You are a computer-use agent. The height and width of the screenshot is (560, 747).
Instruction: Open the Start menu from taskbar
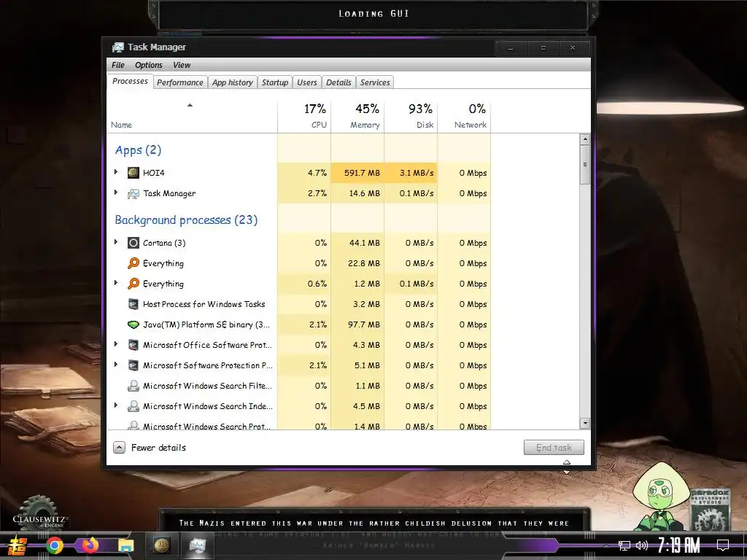pos(18,545)
